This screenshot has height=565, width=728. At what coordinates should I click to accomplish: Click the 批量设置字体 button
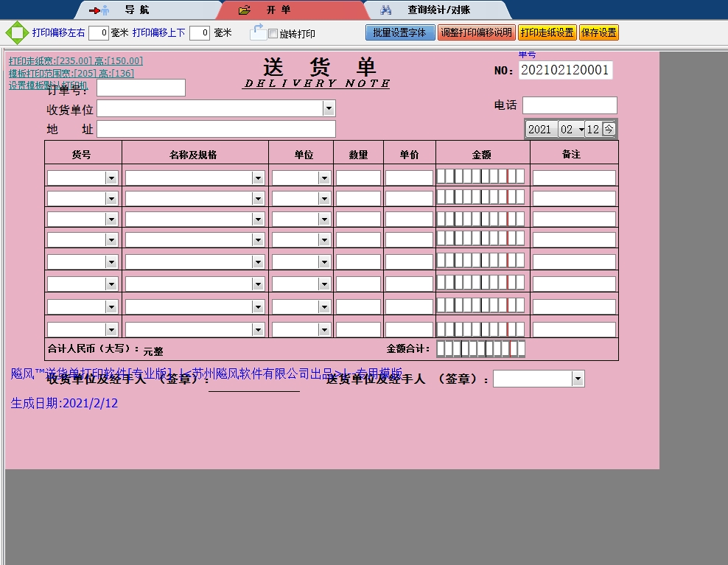(399, 32)
